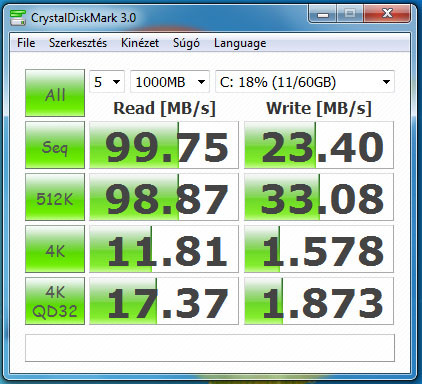This screenshot has height=384, width=422.
Task: Click the Read [MB/s] column header
Action: [164, 108]
